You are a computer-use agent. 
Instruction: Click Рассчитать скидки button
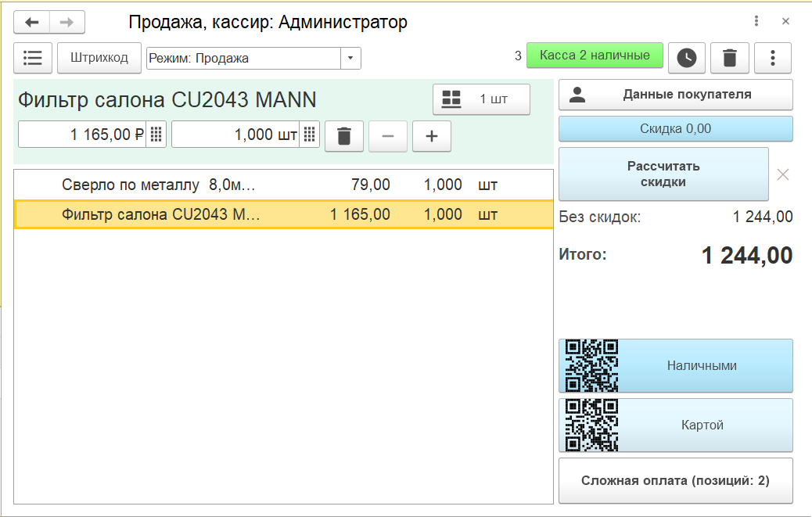tap(663, 174)
